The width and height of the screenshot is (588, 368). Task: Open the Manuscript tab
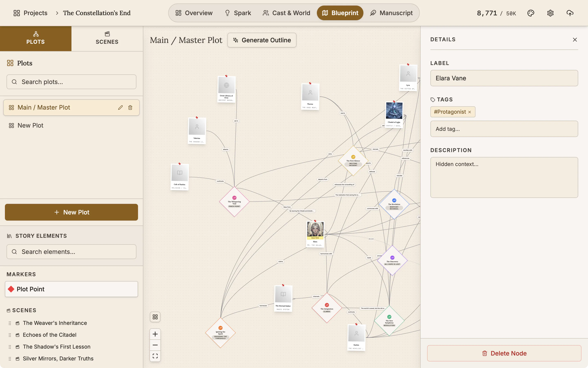click(391, 13)
